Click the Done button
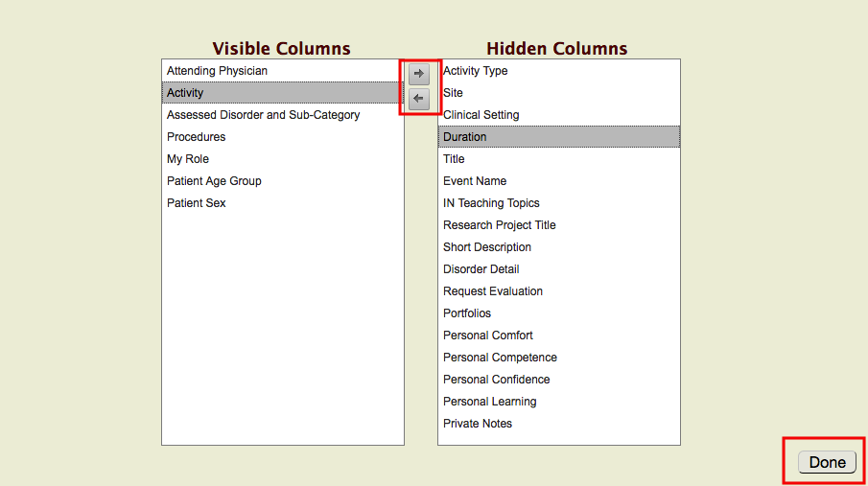 827,462
